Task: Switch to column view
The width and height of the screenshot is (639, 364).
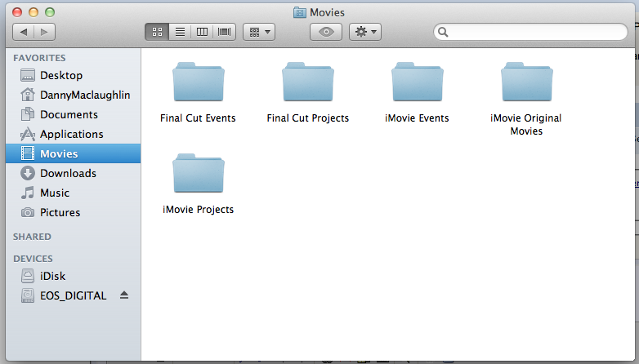Action: pos(202,32)
